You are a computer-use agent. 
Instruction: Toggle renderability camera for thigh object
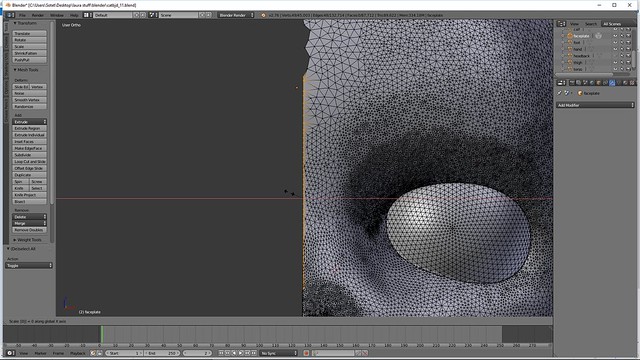click(x=628, y=62)
